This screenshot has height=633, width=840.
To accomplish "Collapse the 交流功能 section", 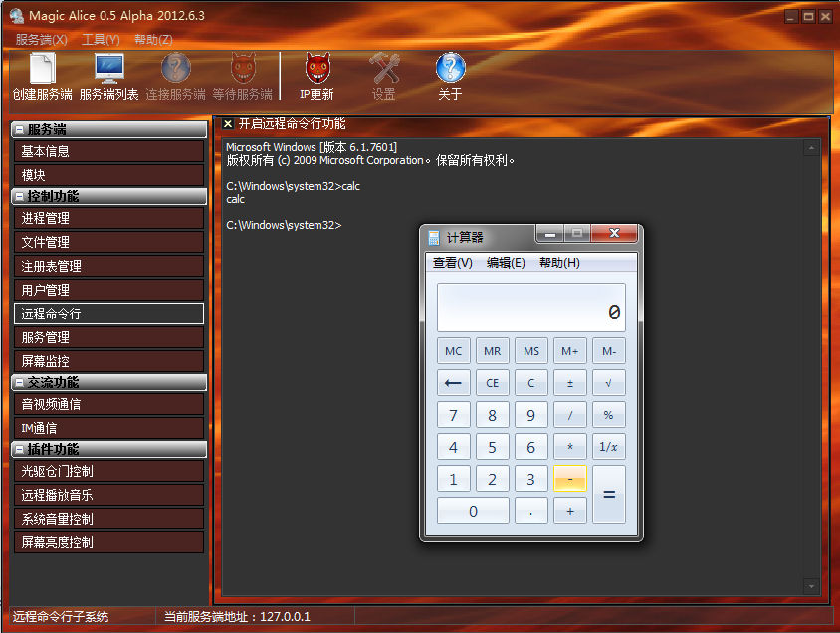I will click(x=19, y=383).
